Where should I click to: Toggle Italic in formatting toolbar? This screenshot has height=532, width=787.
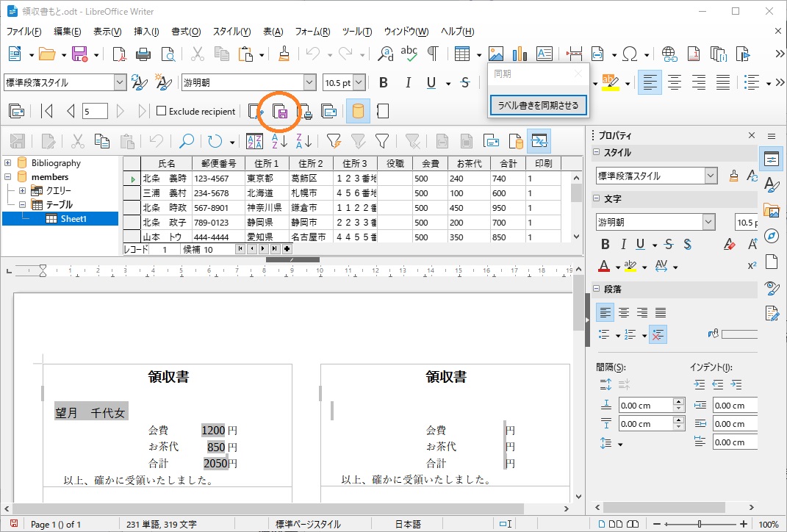(408, 83)
